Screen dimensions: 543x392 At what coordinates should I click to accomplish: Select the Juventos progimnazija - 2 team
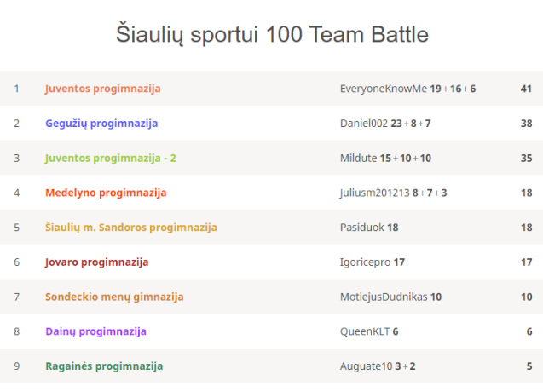pos(111,159)
